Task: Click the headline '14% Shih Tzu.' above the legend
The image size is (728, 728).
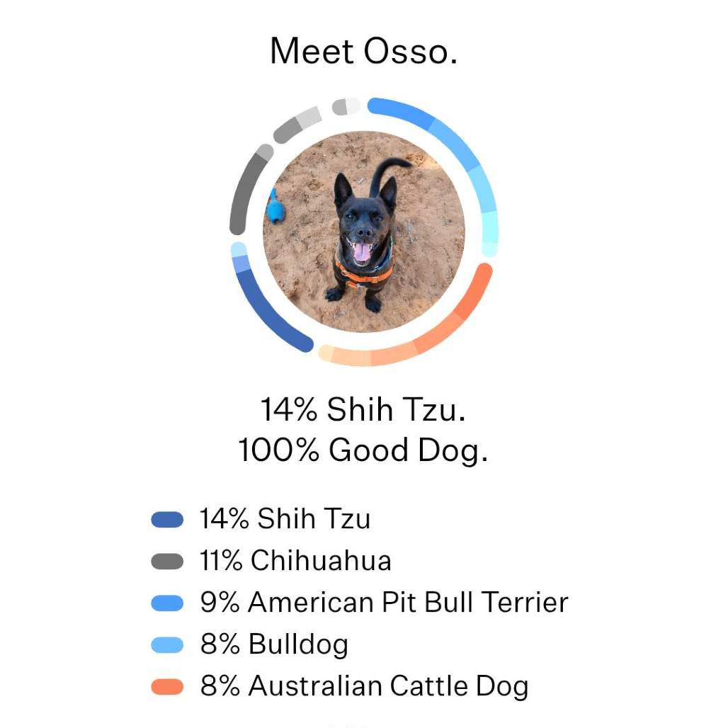Action: (x=363, y=409)
